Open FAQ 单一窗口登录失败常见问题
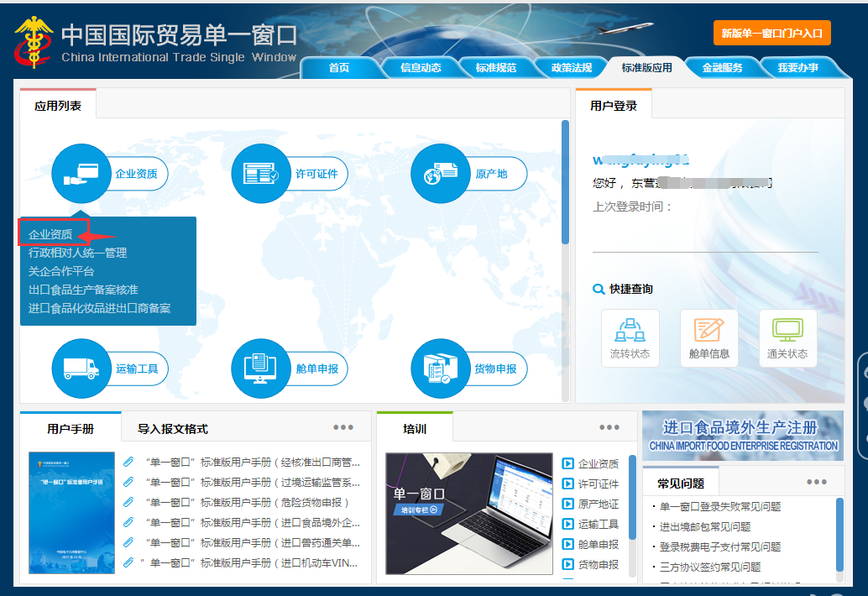Viewport: 868px width, 596px height. 720,506
